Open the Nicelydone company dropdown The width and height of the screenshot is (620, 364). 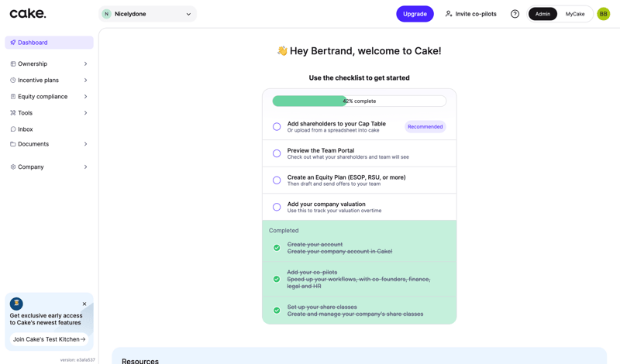148,14
